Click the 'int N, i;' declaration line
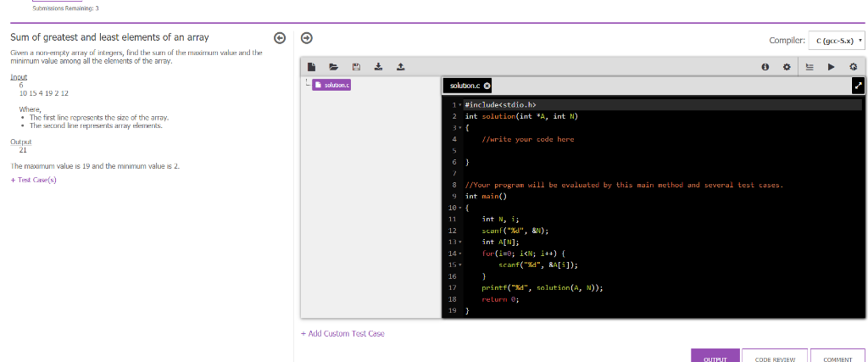Image resolution: width=868 pixels, height=362 pixels. 500,220
